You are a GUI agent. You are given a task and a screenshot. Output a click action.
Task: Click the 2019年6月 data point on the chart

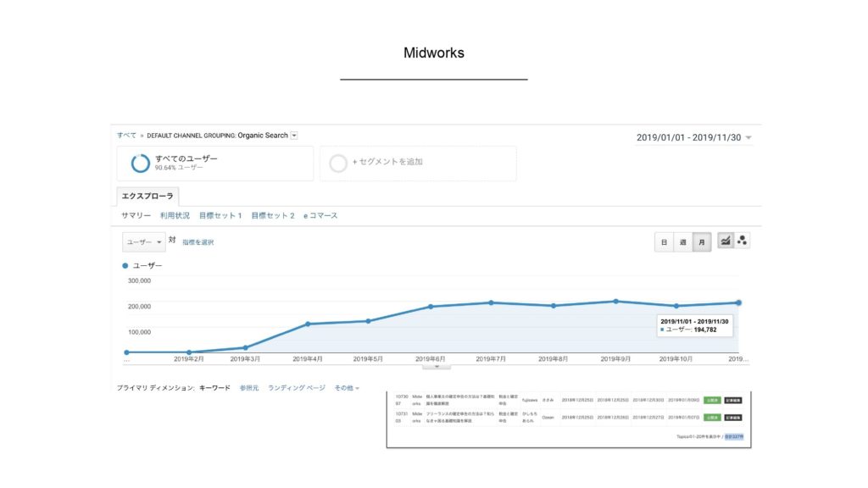[x=431, y=307]
